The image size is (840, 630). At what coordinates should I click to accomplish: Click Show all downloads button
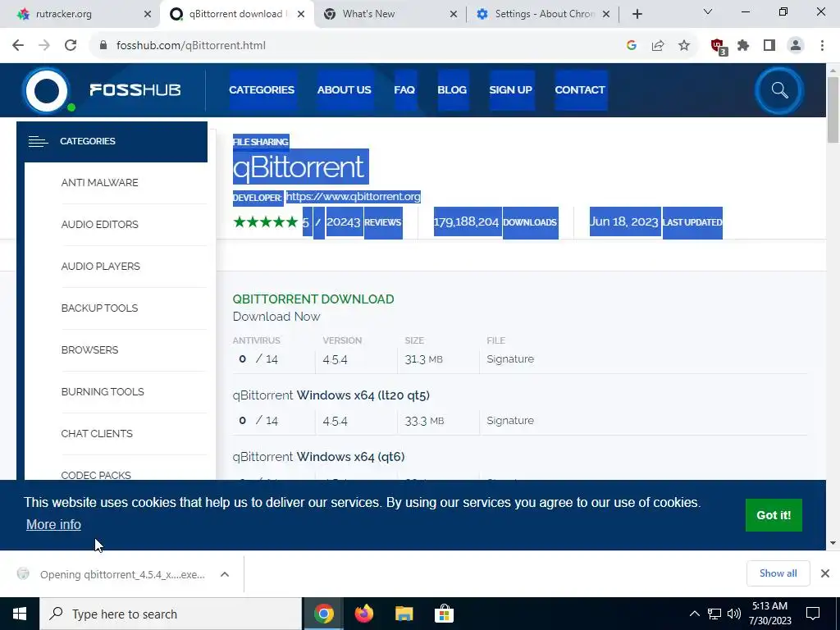pyautogui.click(x=778, y=573)
